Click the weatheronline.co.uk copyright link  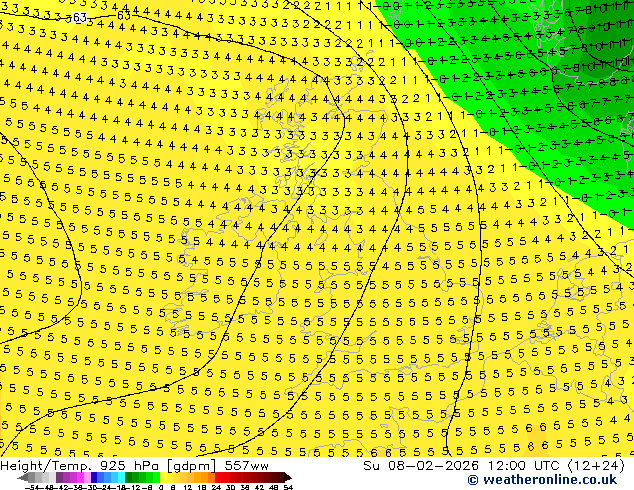(x=542, y=480)
